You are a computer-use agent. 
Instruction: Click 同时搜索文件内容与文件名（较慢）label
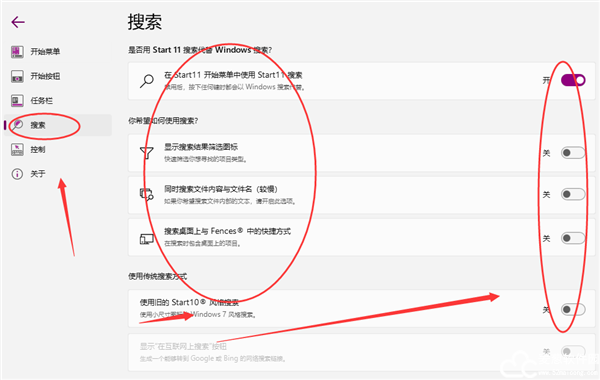(x=221, y=189)
